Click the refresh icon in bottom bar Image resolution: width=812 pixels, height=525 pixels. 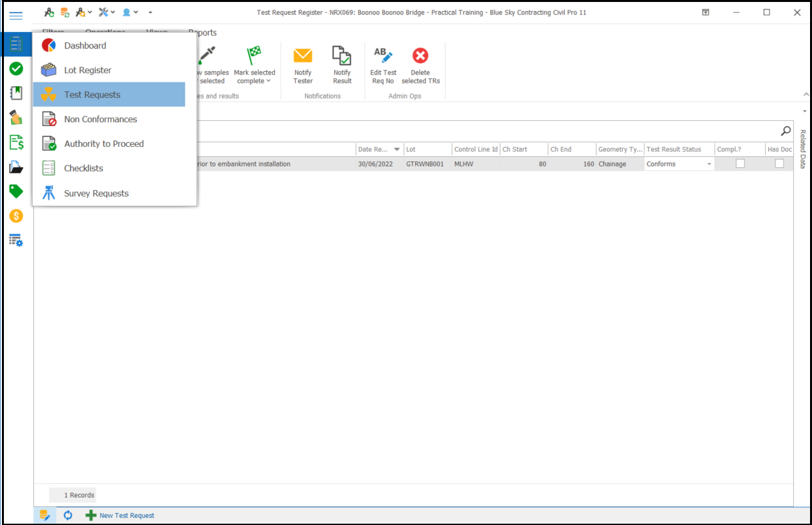pos(68,515)
